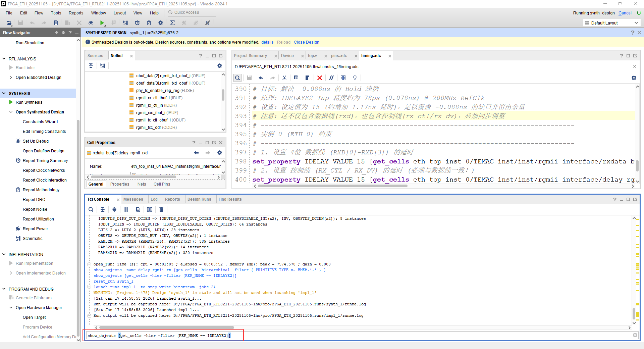
Task: Close the Netlist tab
Action: point(131,56)
